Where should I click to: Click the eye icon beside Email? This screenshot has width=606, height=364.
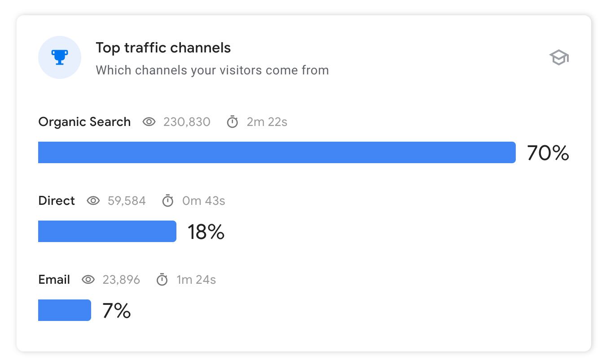[88, 280]
